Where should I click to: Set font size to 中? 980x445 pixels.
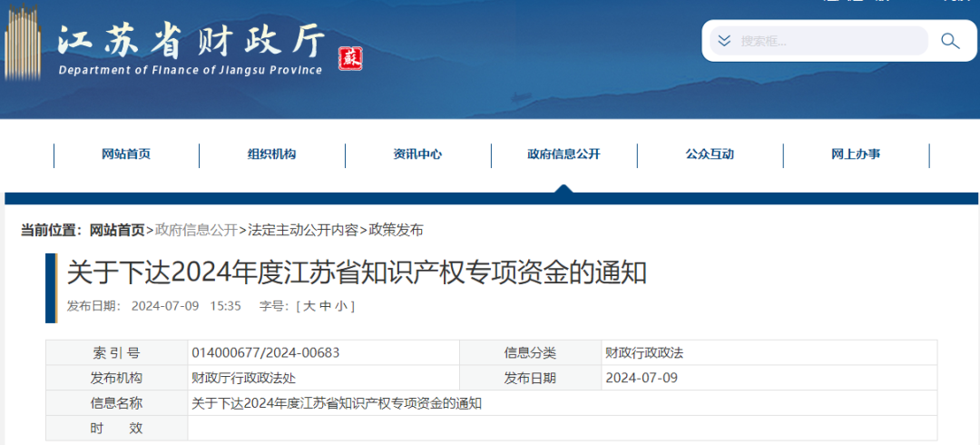pyautogui.click(x=325, y=307)
